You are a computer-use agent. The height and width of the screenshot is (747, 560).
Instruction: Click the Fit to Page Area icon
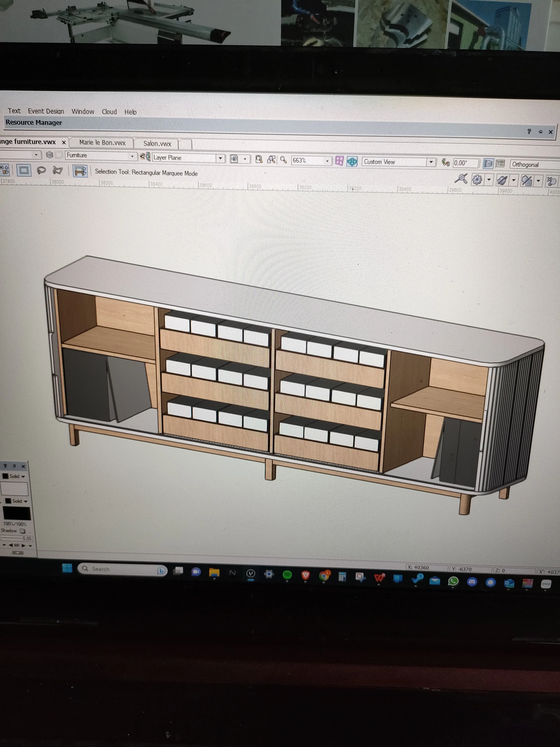click(259, 159)
